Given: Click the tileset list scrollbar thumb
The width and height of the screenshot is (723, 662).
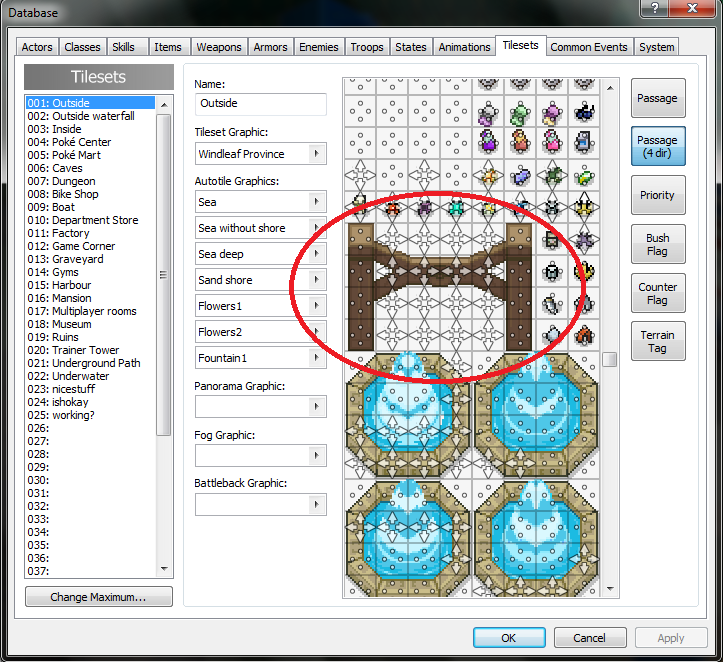Looking at the screenshot, I should coord(163,274).
